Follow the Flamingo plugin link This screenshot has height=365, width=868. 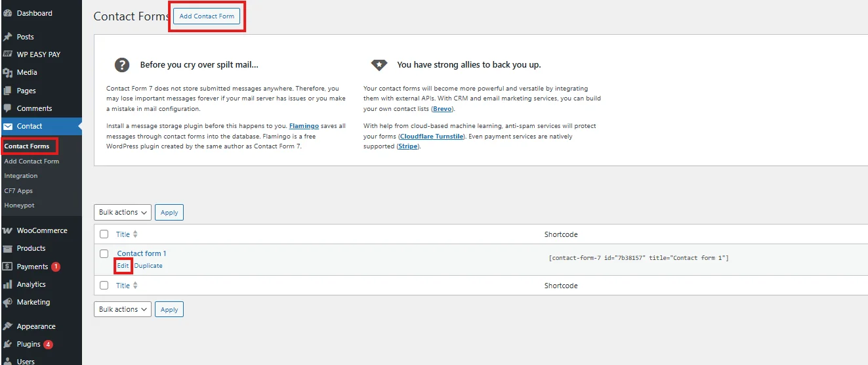[304, 126]
